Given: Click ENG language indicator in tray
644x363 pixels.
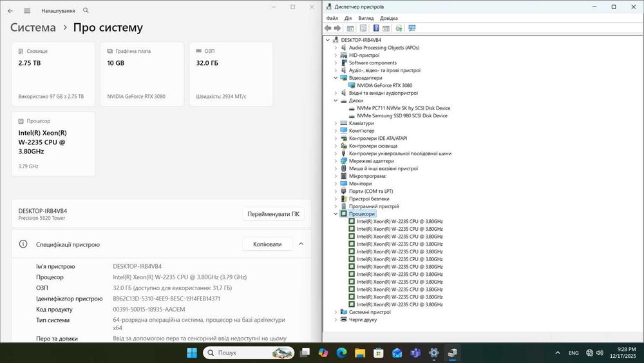Looking at the screenshot, I should pos(573,353).
